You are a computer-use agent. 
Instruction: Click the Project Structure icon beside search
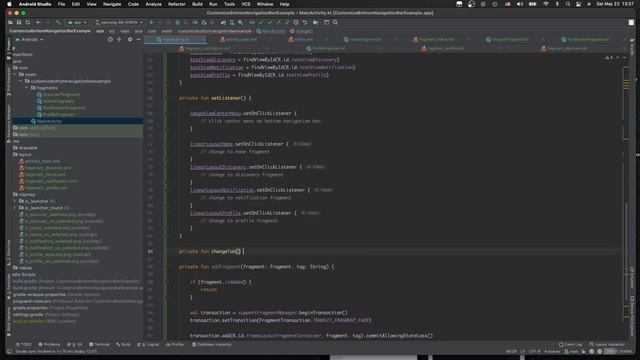[x=327, y=22]
